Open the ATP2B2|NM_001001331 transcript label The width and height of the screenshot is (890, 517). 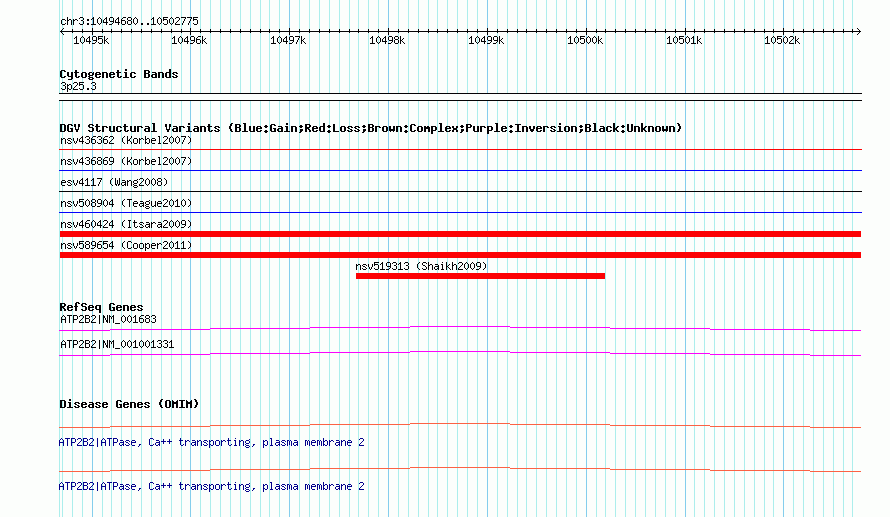117,344
